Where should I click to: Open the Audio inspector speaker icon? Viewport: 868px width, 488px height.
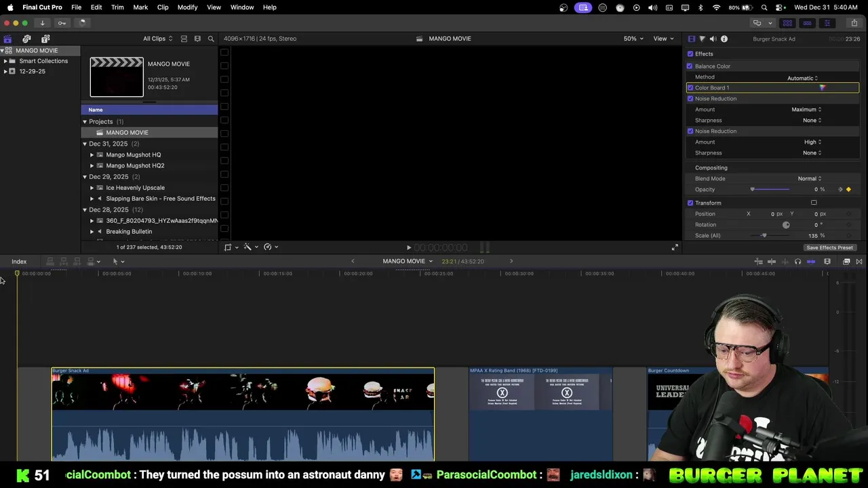point(713,39)
